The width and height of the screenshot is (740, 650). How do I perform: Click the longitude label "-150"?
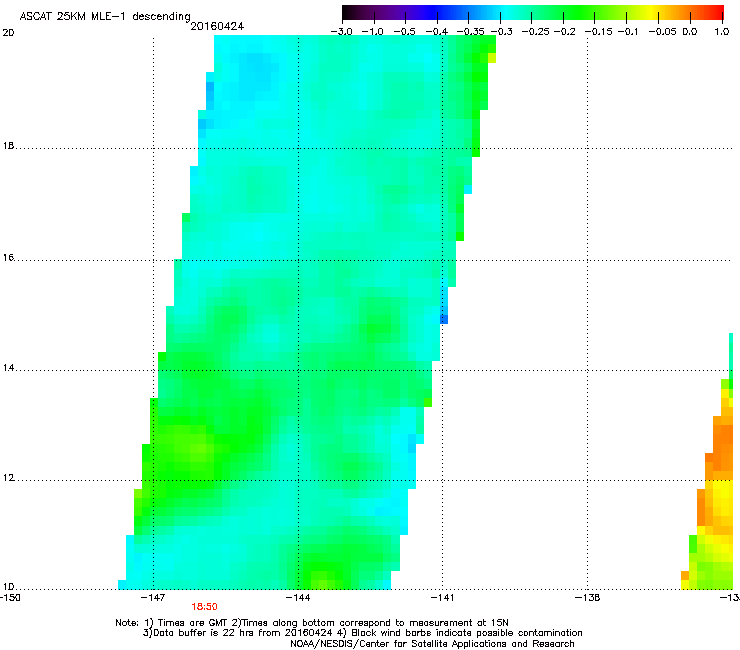click(10, 598)
